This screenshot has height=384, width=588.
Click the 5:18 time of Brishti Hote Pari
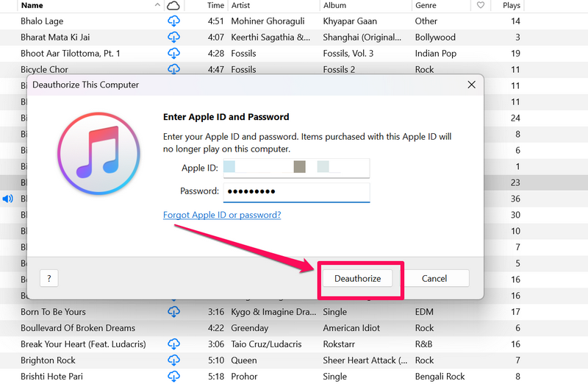pyautogui.click(x=216, y=376)
